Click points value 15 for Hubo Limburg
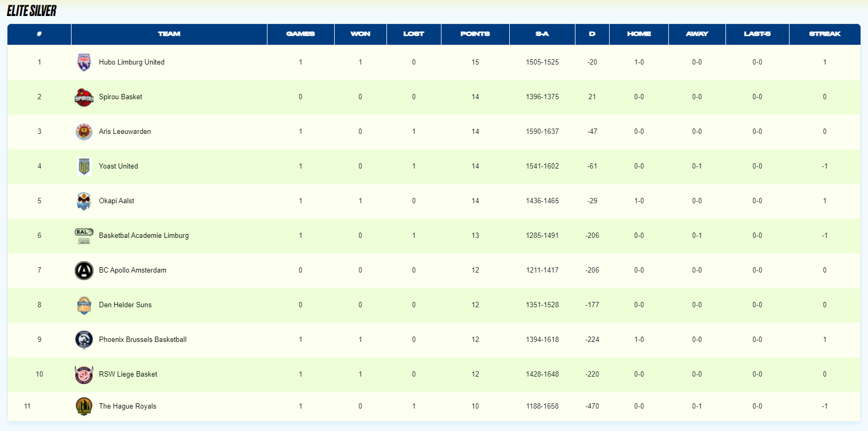The width and height of the screenshot is (868, 431). click(475, 62)
